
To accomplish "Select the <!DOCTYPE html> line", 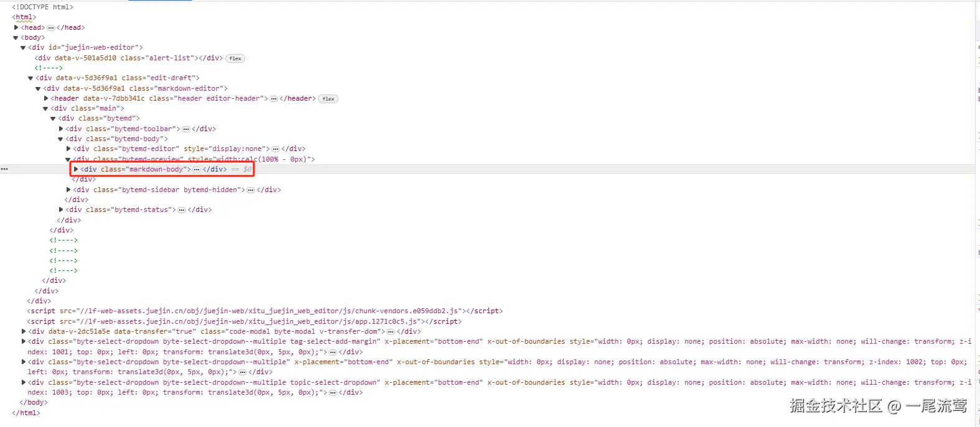I will click(x=43, y=7).
